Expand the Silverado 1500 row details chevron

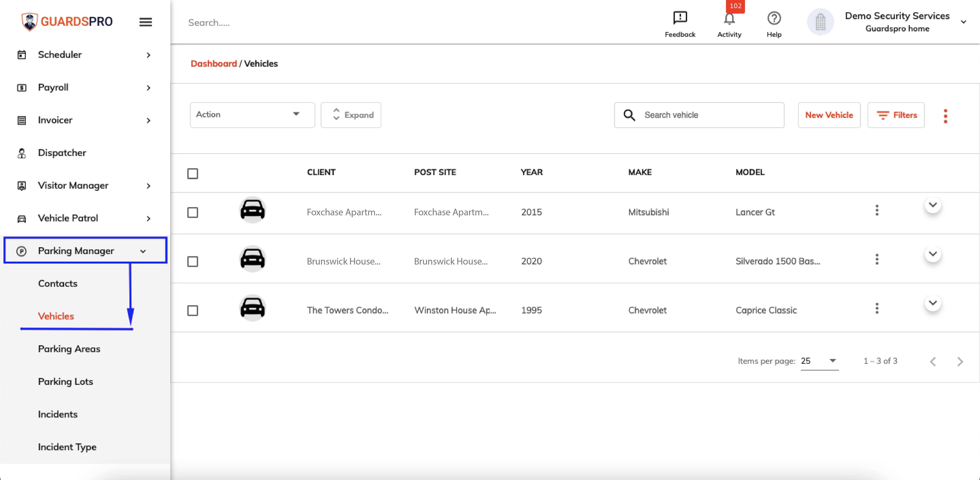(x=932, y=254)
